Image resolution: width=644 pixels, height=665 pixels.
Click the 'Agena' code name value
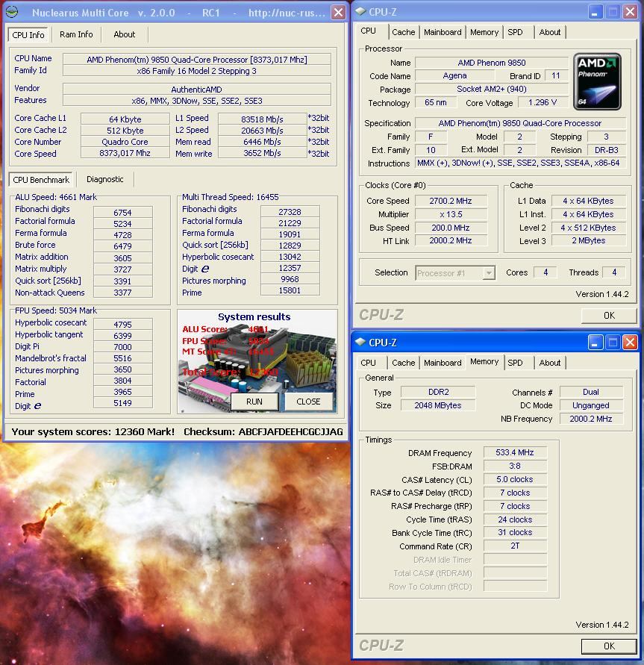[x=455, y=75]
